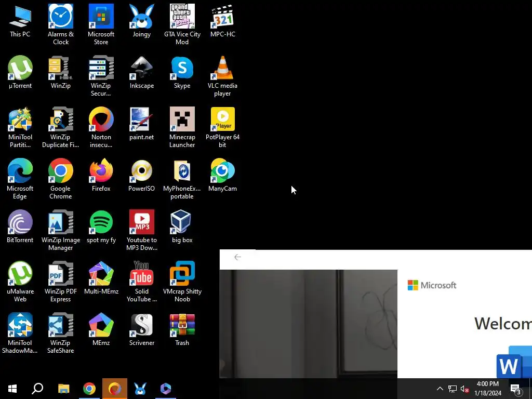Open the This PC desktop icon

(x=20, y=21)
